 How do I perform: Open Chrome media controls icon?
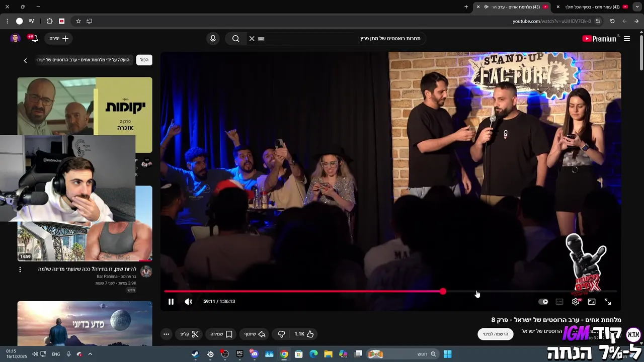pyautogui.click(x=32, y=21)
